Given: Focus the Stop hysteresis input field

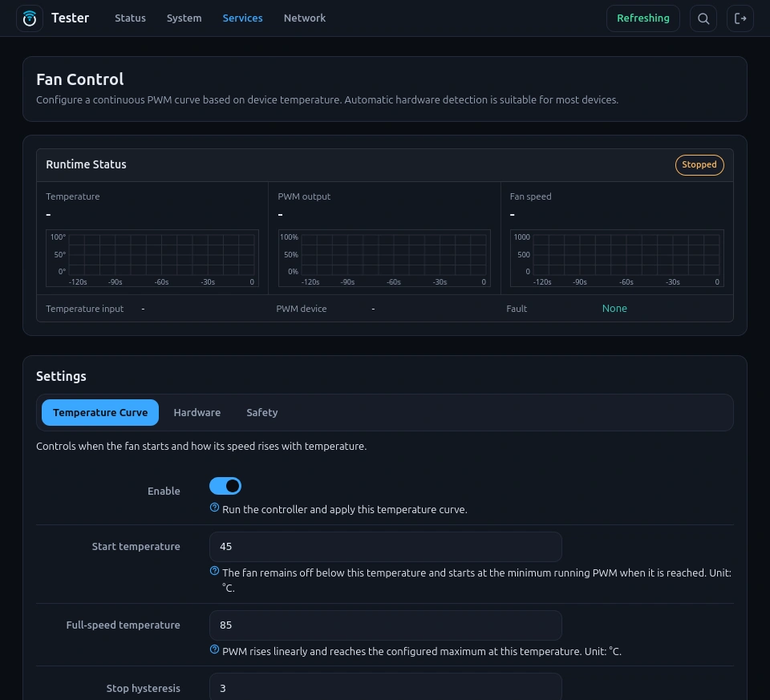Looking at the screenshot, I should [386, 686].
